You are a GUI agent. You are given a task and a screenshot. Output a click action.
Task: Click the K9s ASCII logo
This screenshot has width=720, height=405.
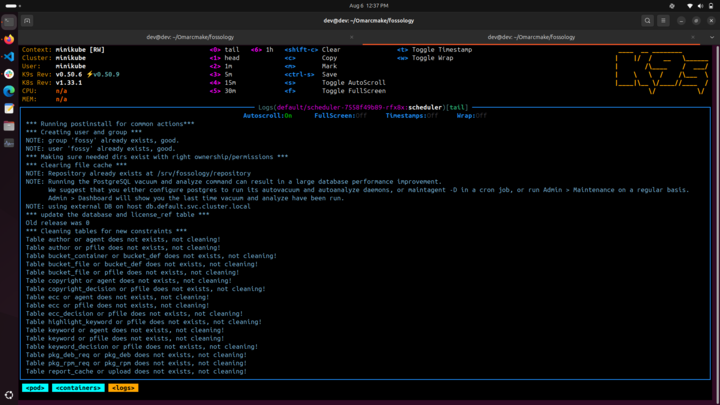pos(662,73)
